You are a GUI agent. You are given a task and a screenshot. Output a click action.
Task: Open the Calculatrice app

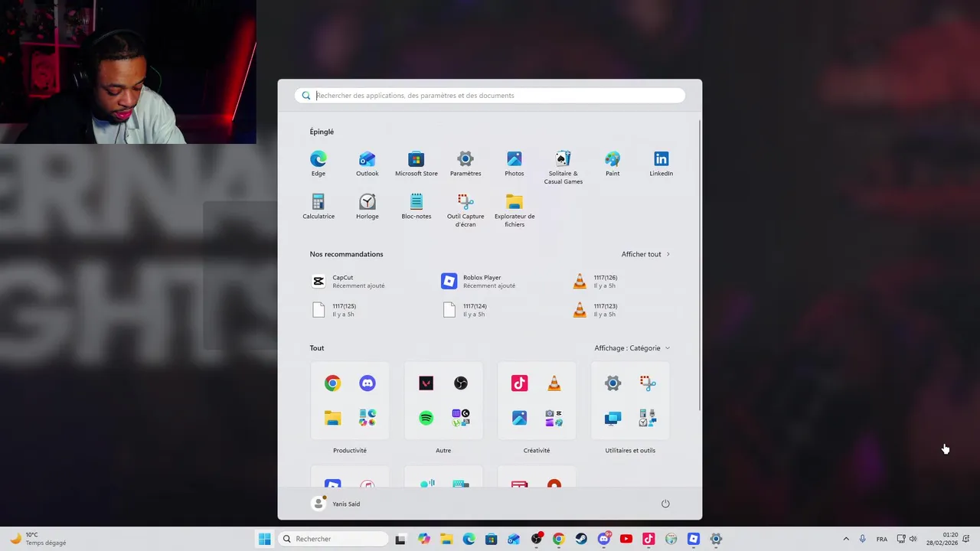click(x=318, y=207)
